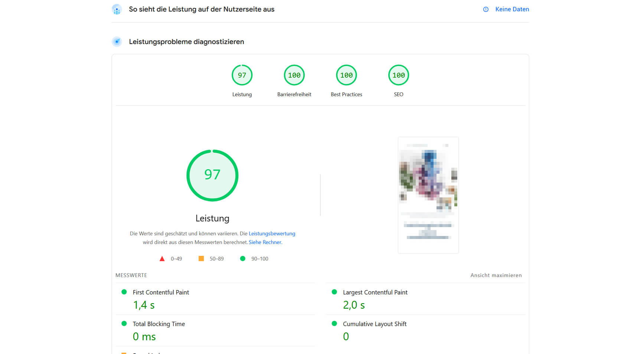Click the diagnose performance issues icon
644x354 pixels.
(x=117, y=42)
